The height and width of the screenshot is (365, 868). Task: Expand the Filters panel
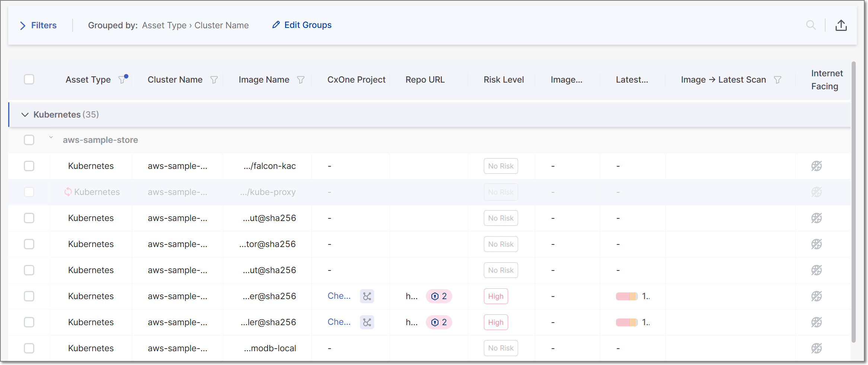tap(38, 25)
